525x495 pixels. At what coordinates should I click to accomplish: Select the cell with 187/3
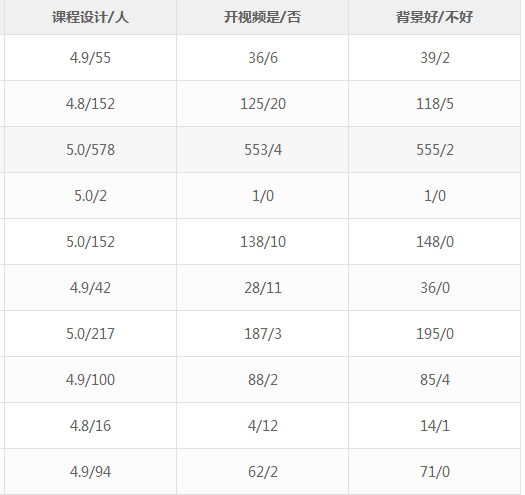pyautogui.click(x=262, y=334)
